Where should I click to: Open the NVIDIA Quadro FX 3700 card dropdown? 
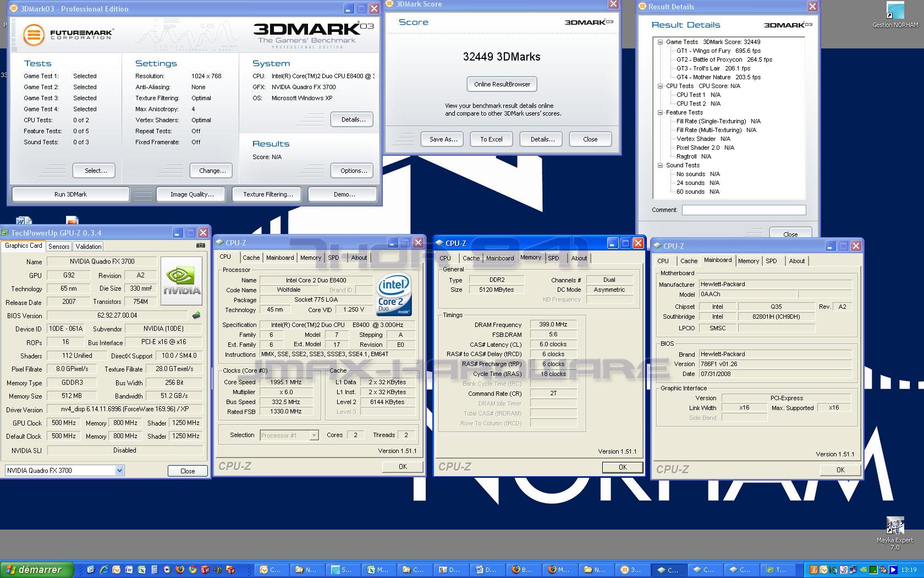119,471
